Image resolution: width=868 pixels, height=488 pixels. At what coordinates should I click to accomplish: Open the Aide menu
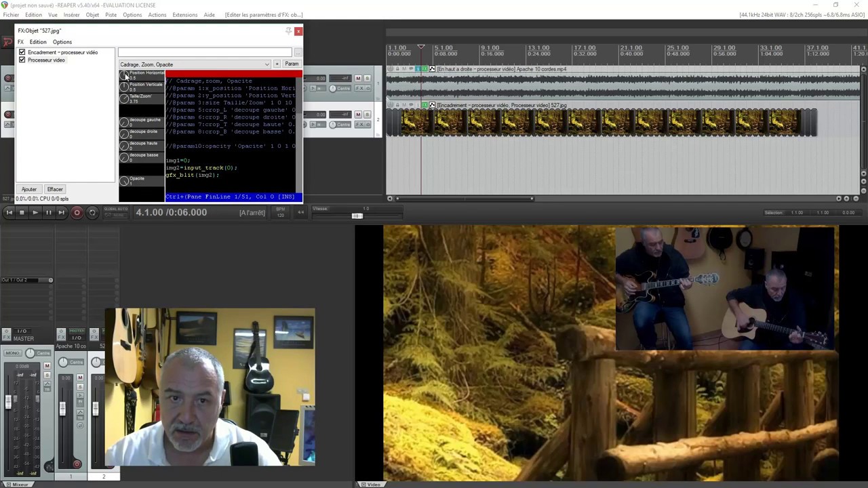(x=210, y=15)
